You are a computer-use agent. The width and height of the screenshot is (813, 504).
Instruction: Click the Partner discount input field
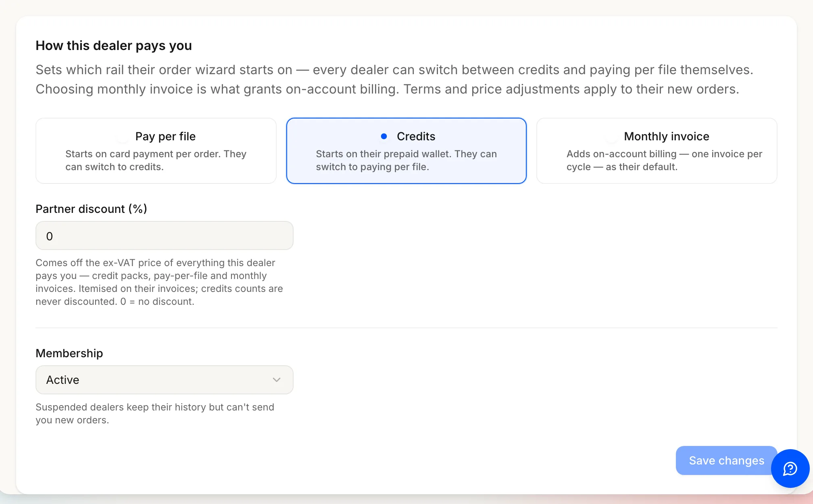point(165,235)
